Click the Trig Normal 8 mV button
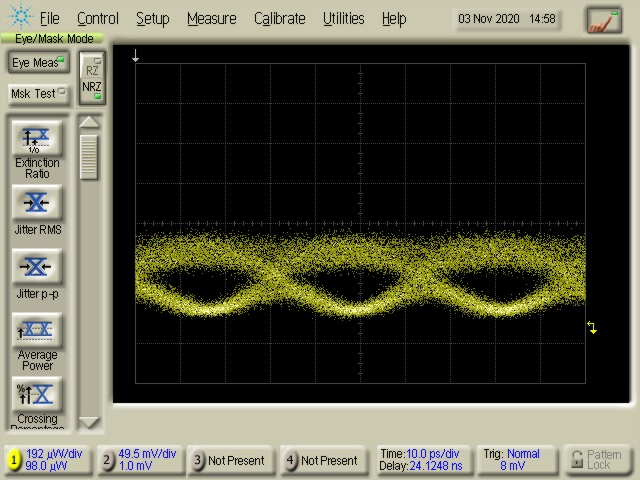 [x=512, y=460]
